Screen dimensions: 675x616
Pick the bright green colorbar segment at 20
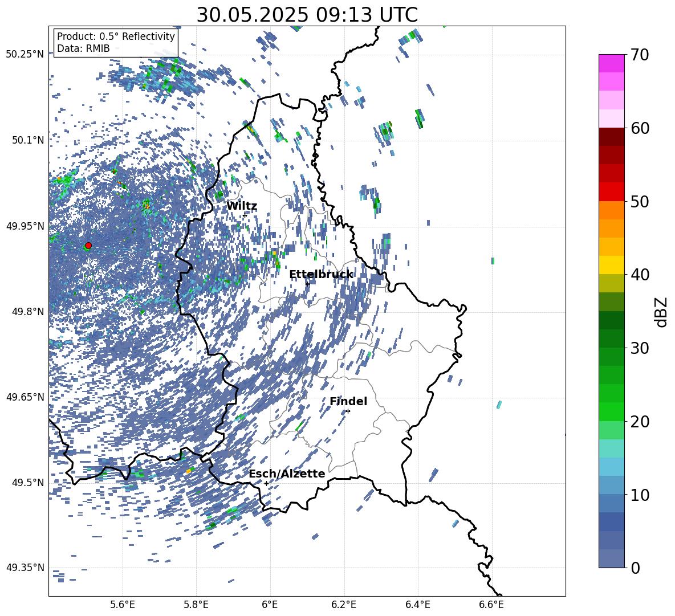[x=611, y=411]
